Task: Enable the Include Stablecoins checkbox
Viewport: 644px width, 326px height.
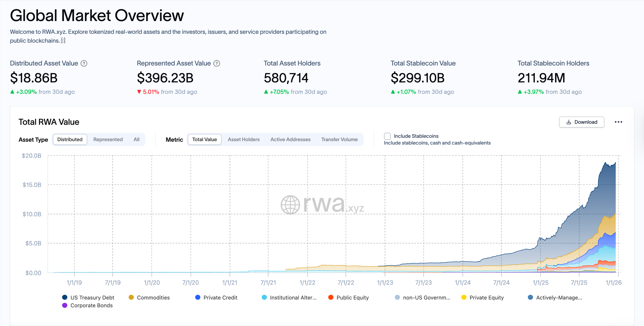Action: click(x=387, y=136)
